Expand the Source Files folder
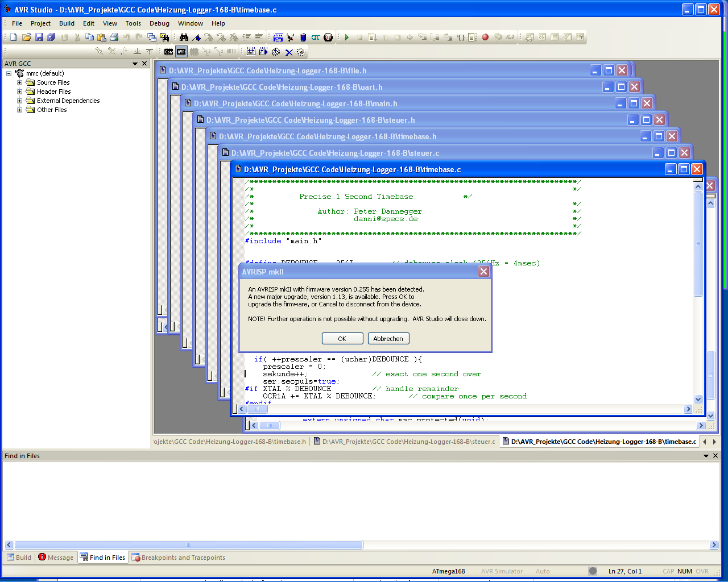The width and height of the screenshot is (728, 582). pos(19,82)
